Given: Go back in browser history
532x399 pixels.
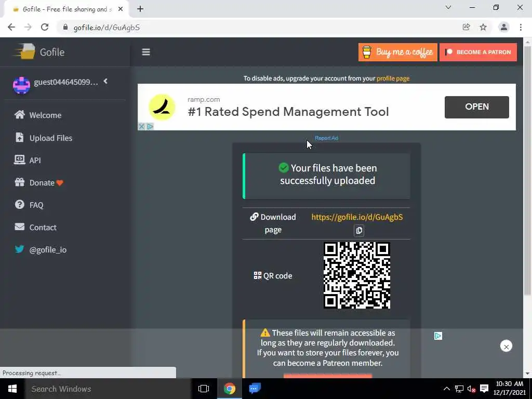Looking at the screenshot, I should [x=11, y=28].
